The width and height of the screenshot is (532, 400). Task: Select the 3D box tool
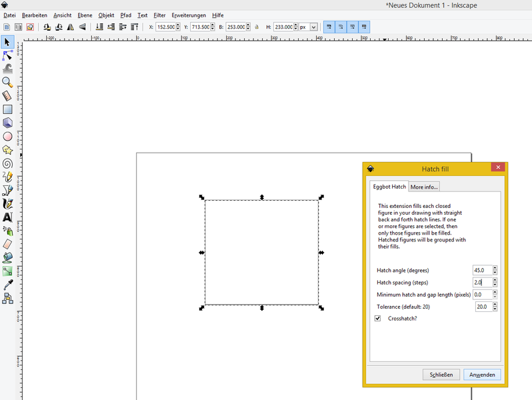[7, 123]
